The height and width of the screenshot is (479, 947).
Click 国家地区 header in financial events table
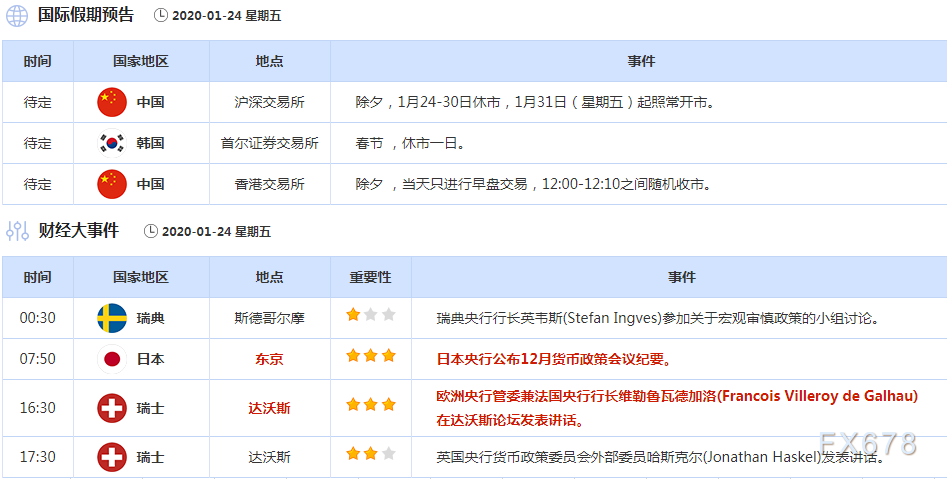141,277
